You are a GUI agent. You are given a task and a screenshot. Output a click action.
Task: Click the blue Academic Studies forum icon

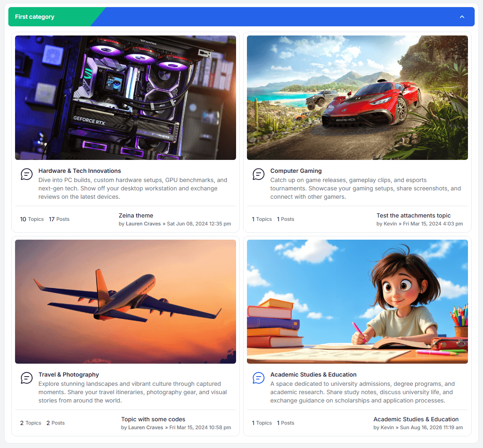click(259, 378)
